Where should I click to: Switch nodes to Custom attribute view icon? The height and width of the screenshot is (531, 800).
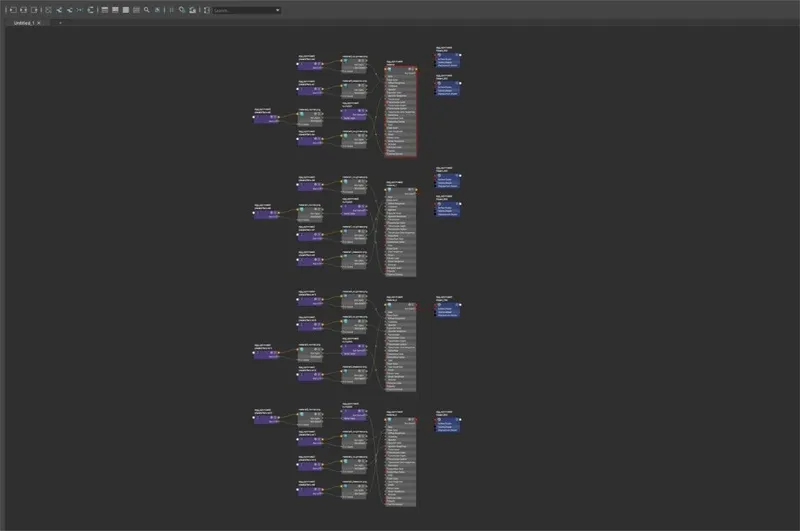[x=136, y=10]
